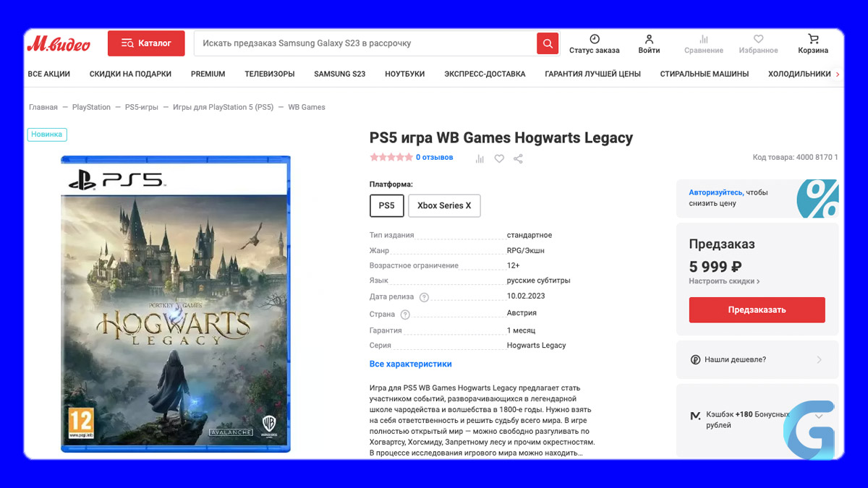Click the 5 999 ₽ price
Image resolution: width=868 pixels, height=488 pixels.
coord(715,266)
